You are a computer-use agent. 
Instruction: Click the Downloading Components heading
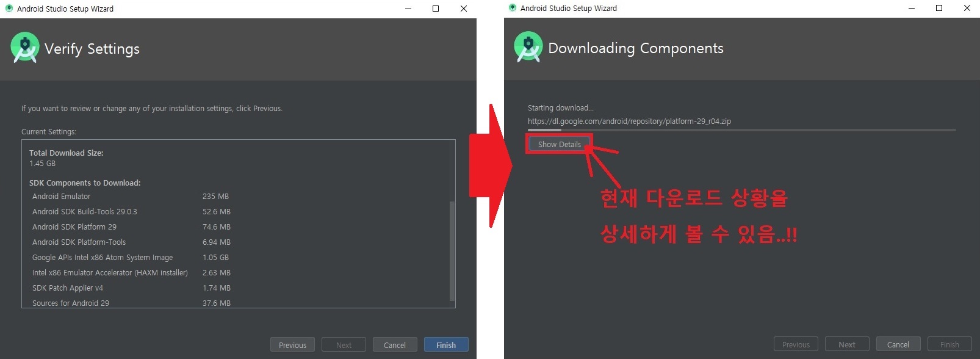[636, 48]
